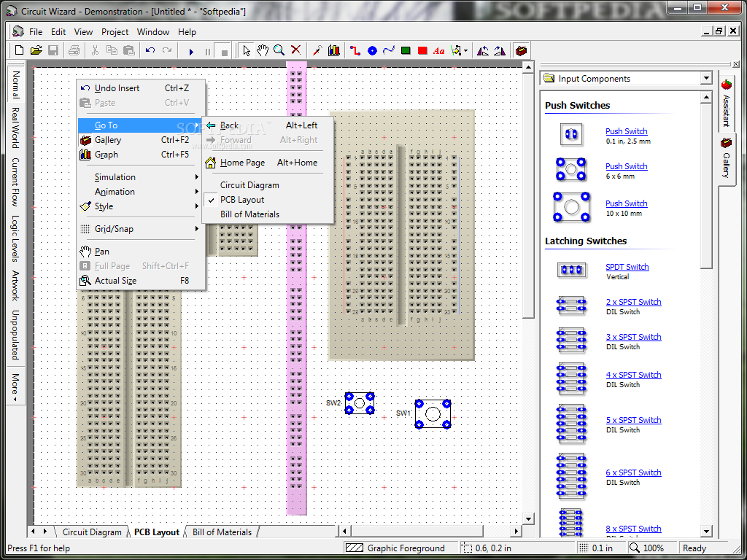747x560 pixels.
Task: Select the red X Delete tool
Action: tap(296, 50)
